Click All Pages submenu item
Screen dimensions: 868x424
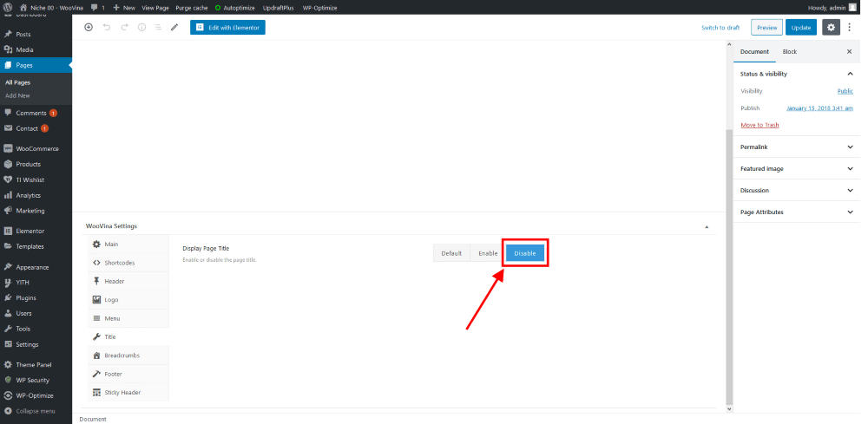point(17,82)
